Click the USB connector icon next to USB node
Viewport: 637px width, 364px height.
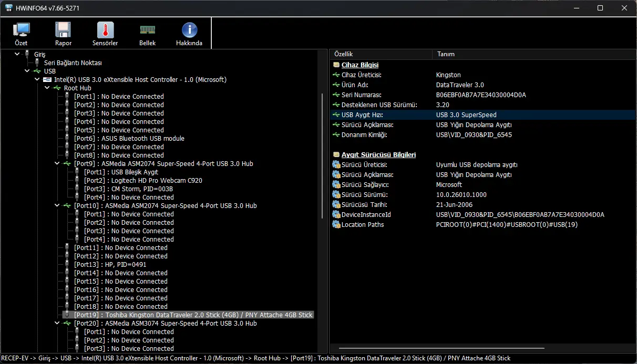click(37, 71)
